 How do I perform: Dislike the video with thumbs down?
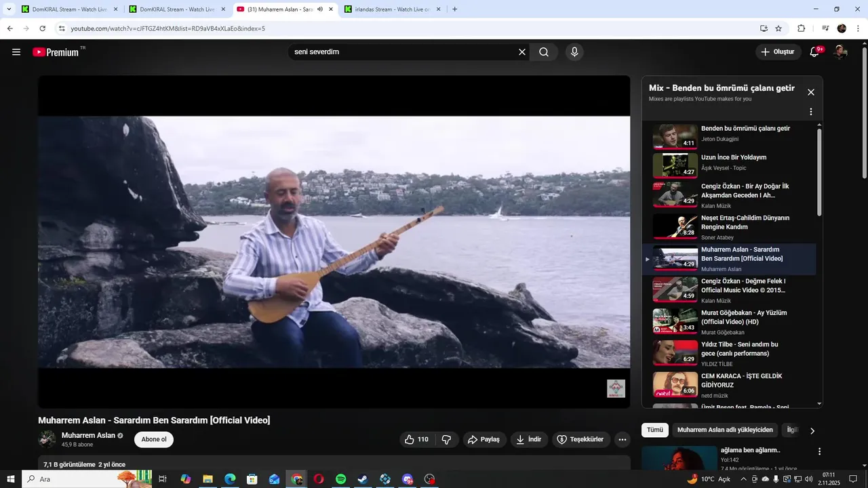pos(447,439)
